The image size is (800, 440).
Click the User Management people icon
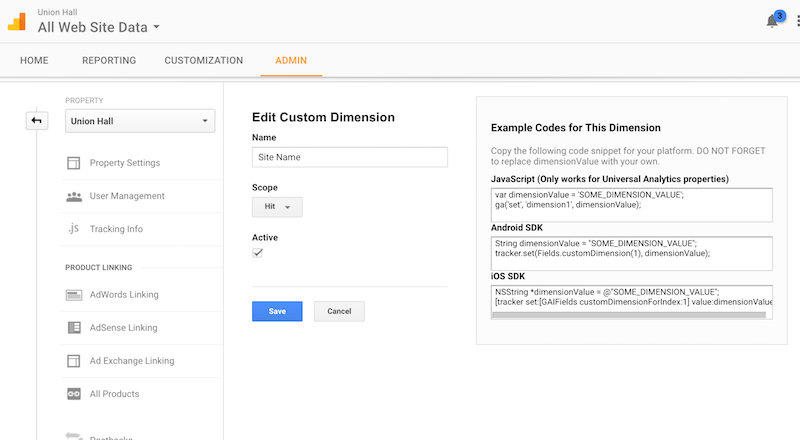coord(73,196)
